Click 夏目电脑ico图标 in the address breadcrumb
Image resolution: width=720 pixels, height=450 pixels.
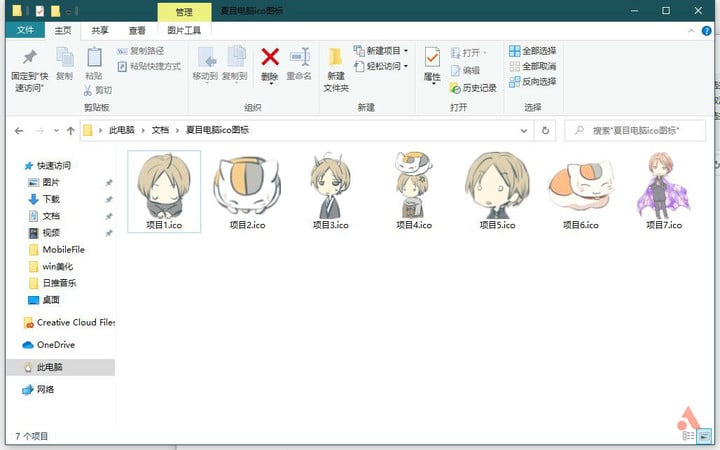[217, 130]
